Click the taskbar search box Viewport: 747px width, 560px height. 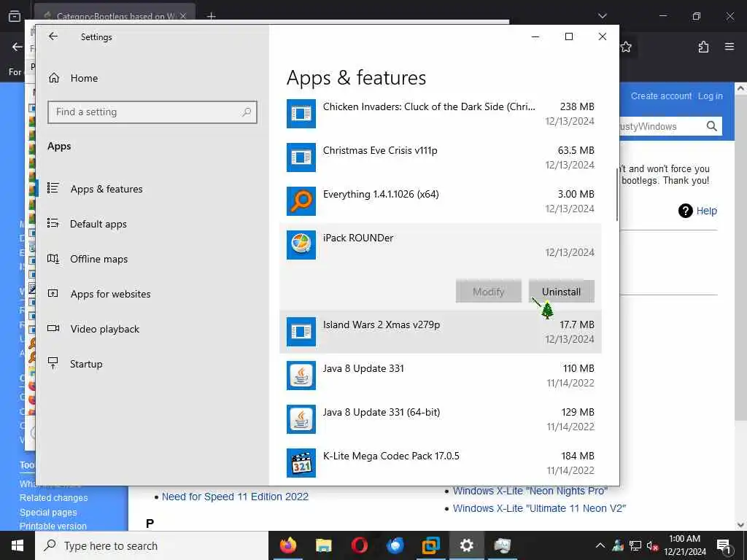click(152, 545)
